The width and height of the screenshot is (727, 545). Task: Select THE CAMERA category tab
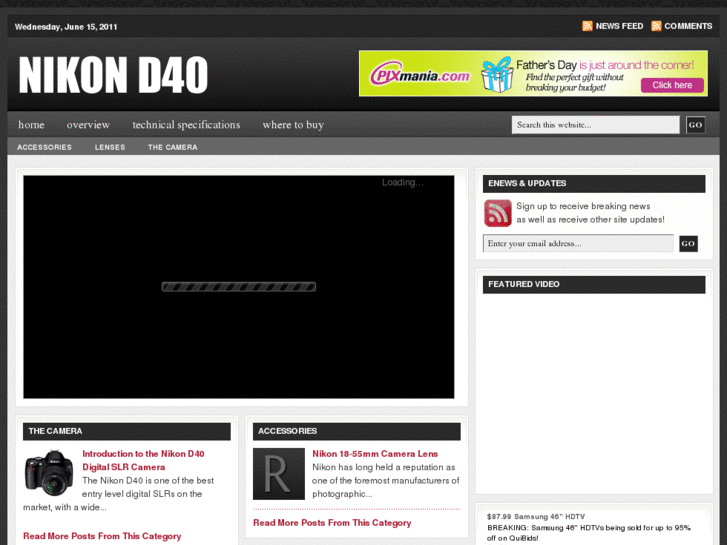click(172, 147)
